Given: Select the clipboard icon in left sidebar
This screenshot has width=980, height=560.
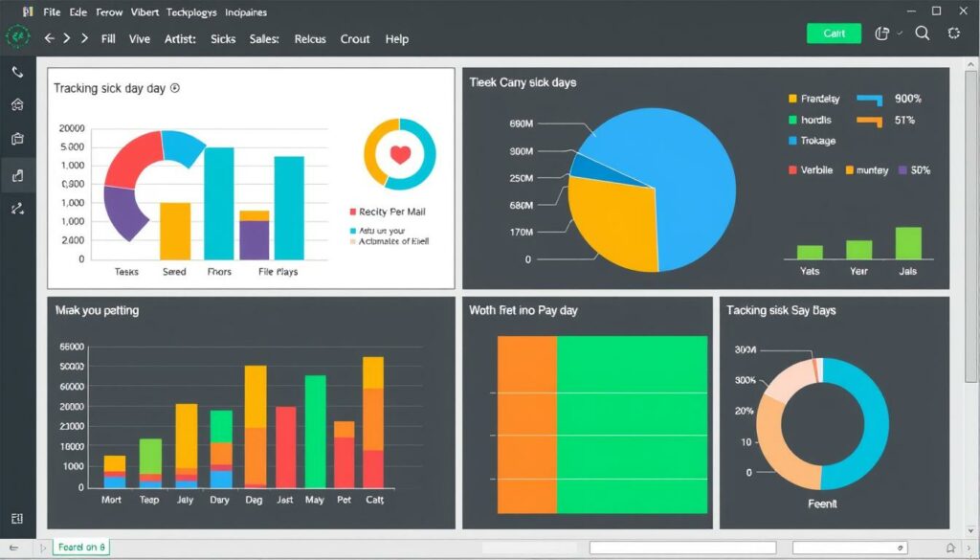Looking at the screenshot, I should click(x=17, y=139).
